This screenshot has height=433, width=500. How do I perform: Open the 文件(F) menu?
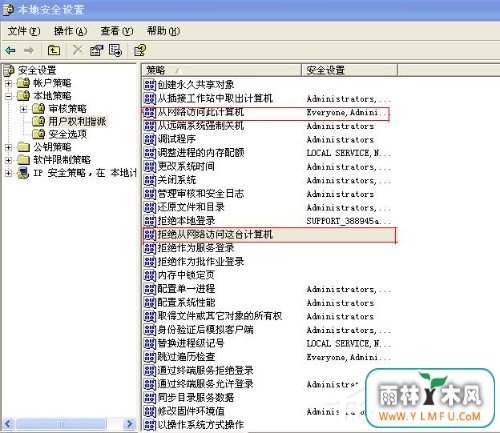tap(24, 31)
